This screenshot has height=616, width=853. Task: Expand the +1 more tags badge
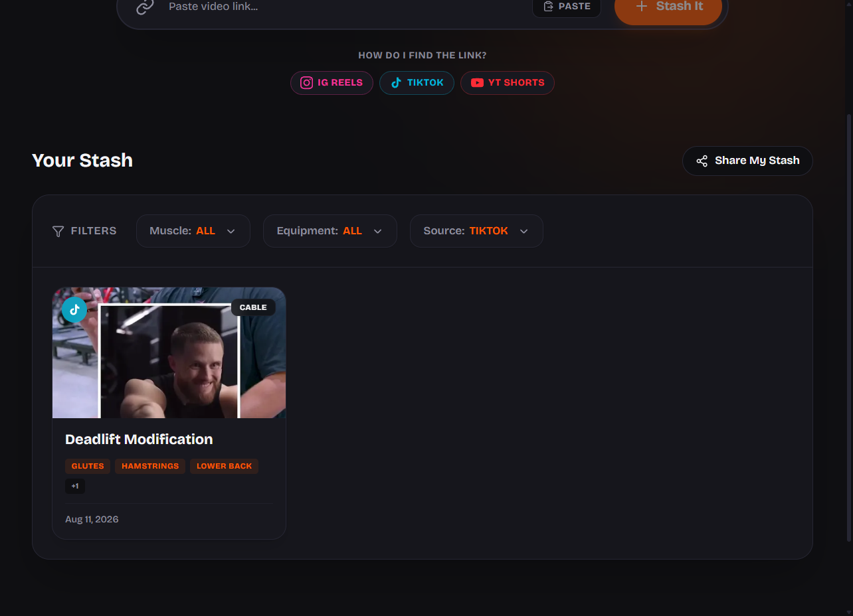pyautogui.click(x=75, y=487)
